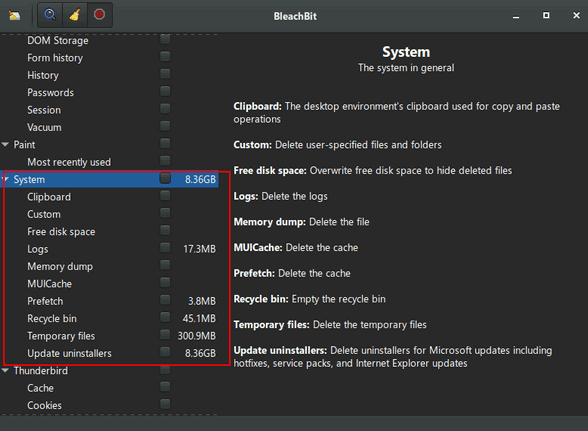
Task: Open the BleachBit application menu icon
Action: (15, 15)
